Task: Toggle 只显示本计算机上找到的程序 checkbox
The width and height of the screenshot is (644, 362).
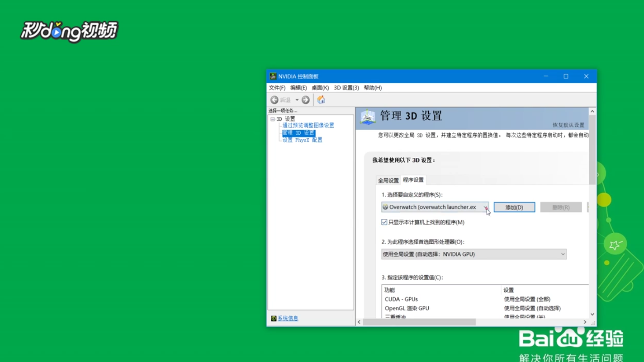Action: click(x=384, y=222)
